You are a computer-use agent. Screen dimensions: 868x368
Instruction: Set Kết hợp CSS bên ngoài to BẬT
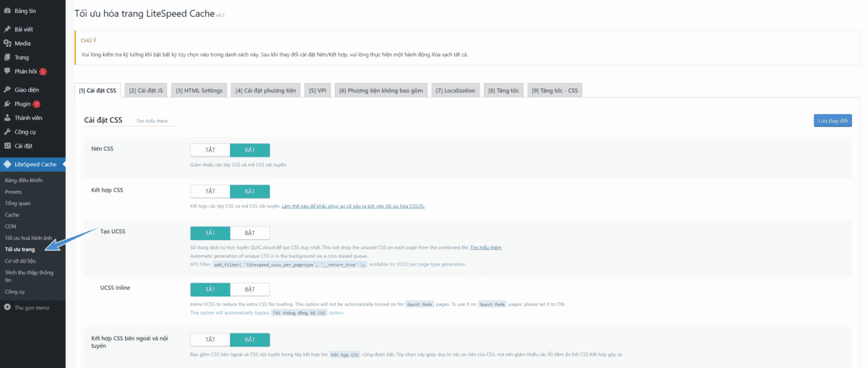click(x=250, y=340)
